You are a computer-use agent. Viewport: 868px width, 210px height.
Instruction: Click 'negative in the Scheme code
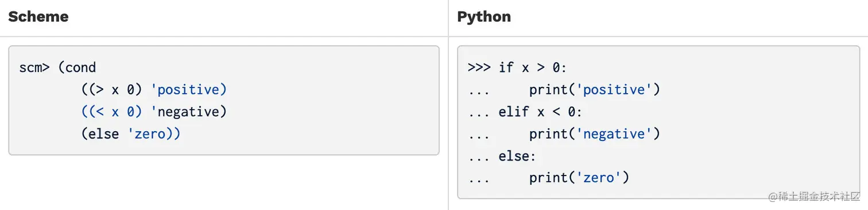click(x=188, y=112)
